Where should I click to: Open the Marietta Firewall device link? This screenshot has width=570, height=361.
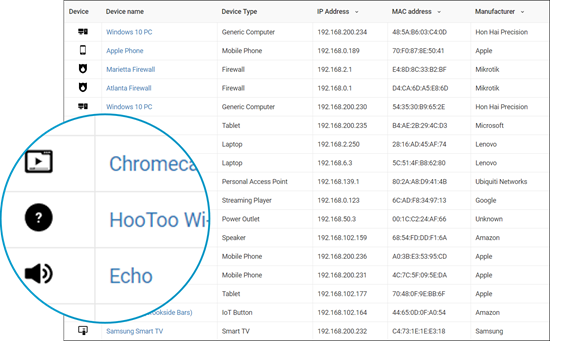click(x=131, y=69)
